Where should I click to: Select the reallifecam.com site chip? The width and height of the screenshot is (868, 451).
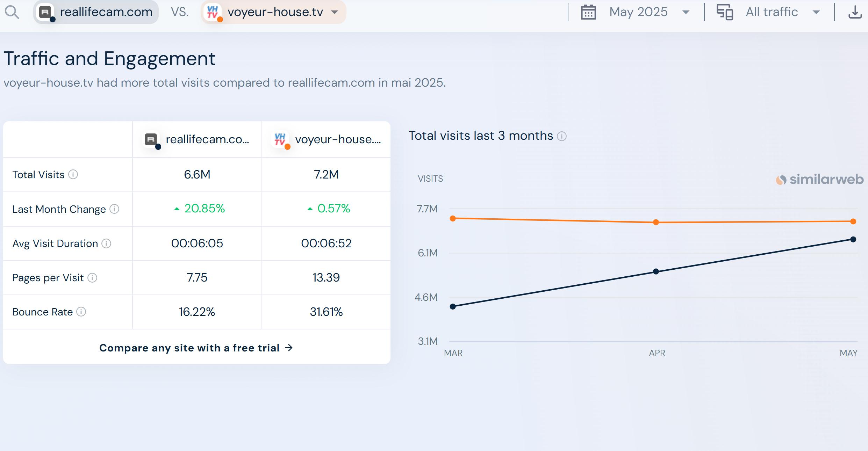tap(96, 12)
